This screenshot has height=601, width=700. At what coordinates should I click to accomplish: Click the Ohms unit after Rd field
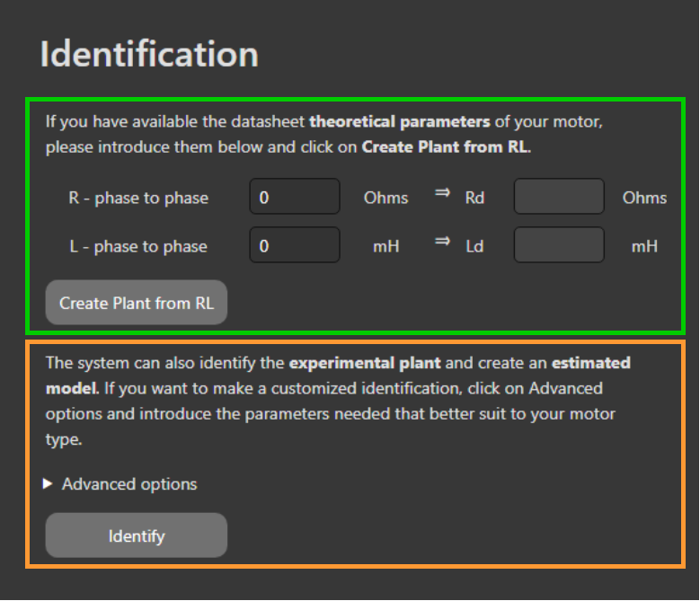(644, 199)
